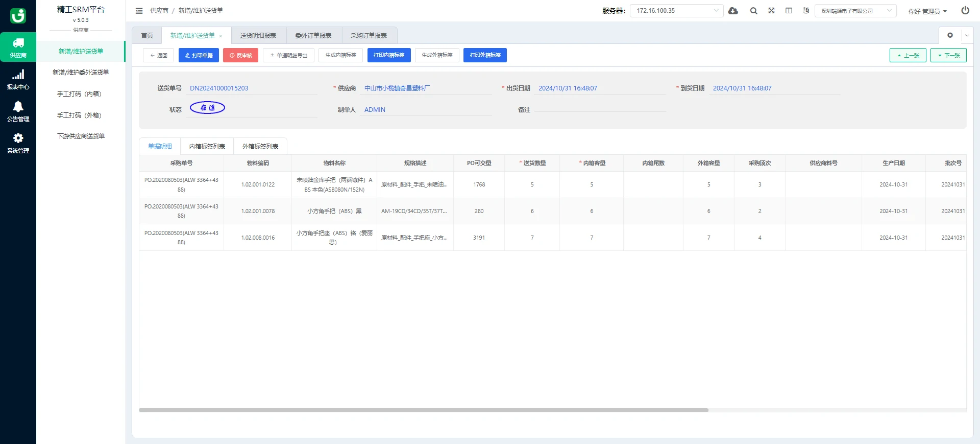
Task: Open the 送货明细报表 tab
Action: (258, 36)
